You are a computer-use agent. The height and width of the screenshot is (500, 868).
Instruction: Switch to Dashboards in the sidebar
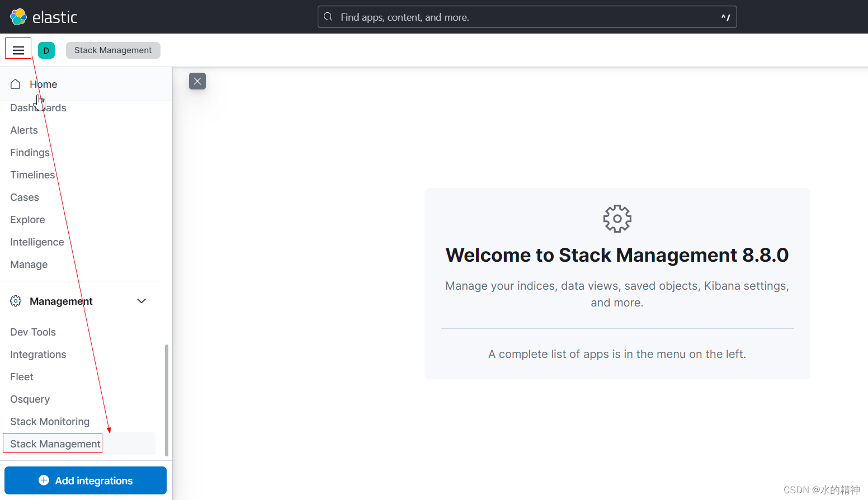point(37,107)
